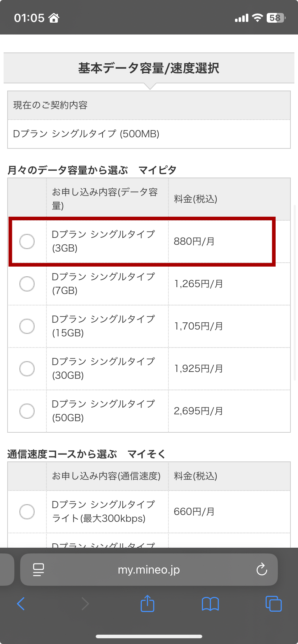
Task: Tap the Dプラン シングルタイプ (50GB) label
Action: pyautogui.click(x=103, y=411)
